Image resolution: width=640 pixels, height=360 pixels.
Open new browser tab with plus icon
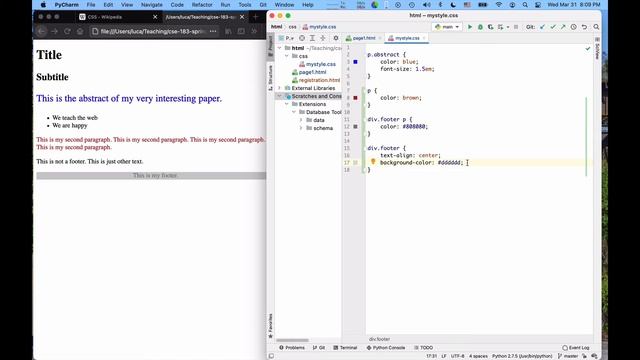256,17
